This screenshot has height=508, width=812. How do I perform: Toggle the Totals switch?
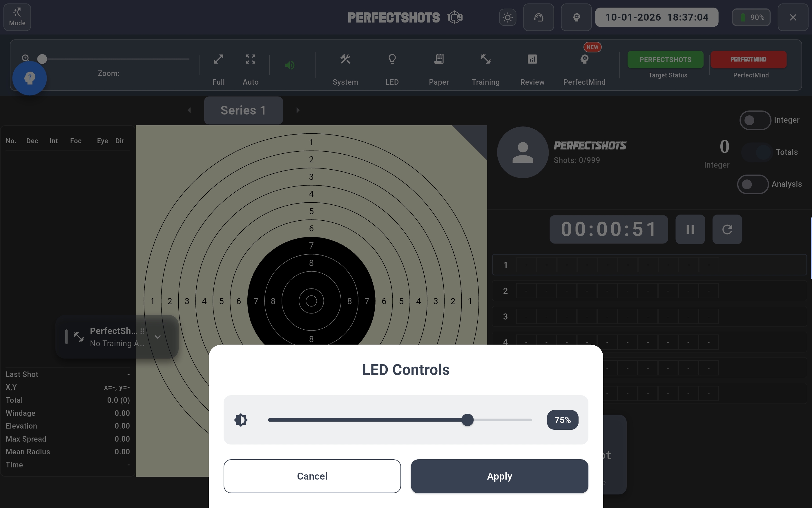pyautogui.click(x=757, y=152)
